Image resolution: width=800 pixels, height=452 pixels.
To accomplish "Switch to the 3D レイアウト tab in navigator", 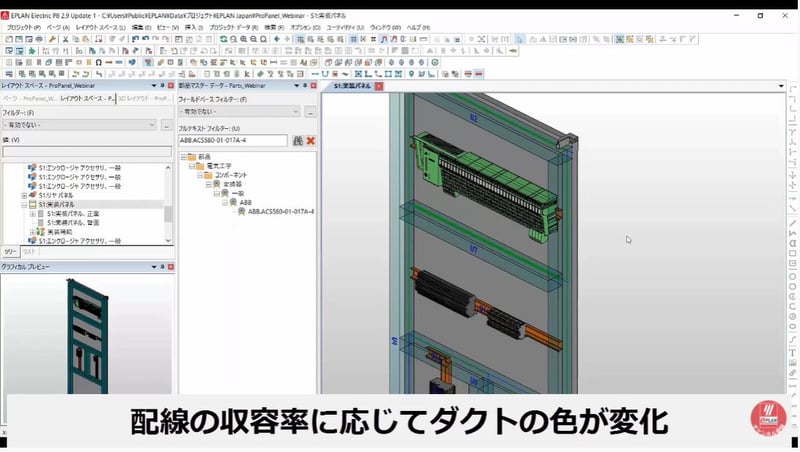I will pyautogui.click(x=145, y=98).
